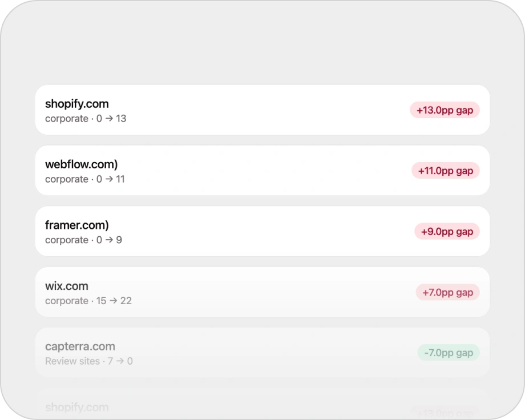The height and width of the screenshot is (420, 525).
Task: Click the wix.com domain name
Action: point(67,286)
